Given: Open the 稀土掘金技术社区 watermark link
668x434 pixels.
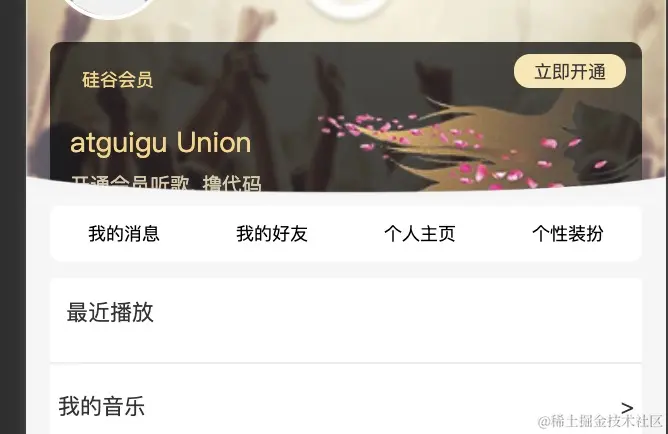Looking at the screenshot, I should (600, 421).
